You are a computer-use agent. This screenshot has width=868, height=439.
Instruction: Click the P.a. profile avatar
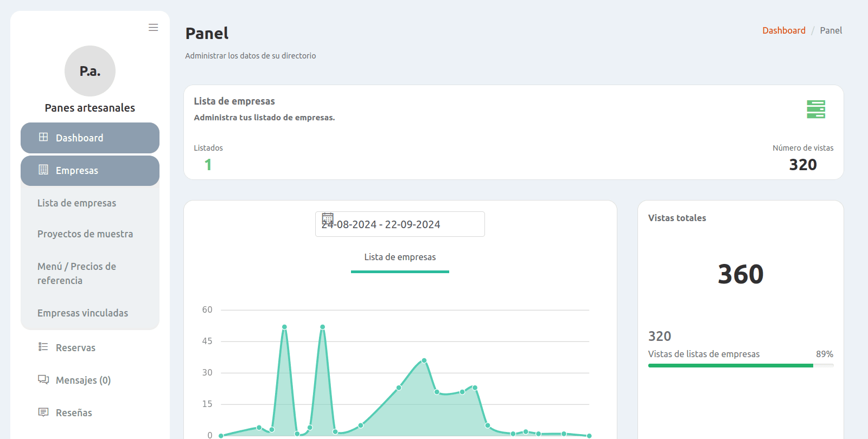click(90, 71)
